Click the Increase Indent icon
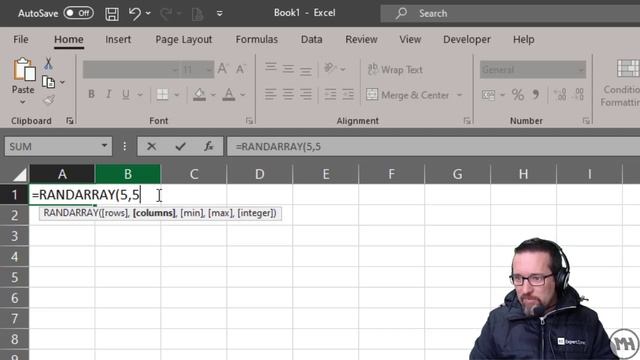Viewport: 640px width, 360px height. 348,95
